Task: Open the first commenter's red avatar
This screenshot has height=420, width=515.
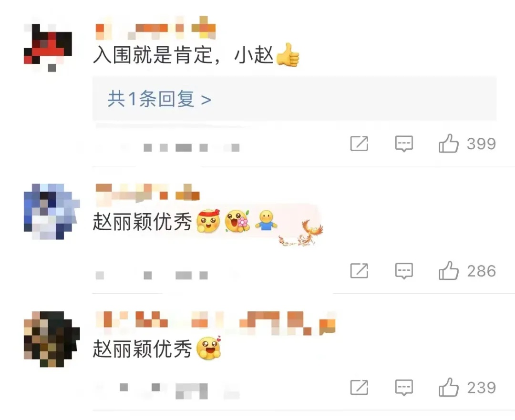Action: [x=48, y=48]
